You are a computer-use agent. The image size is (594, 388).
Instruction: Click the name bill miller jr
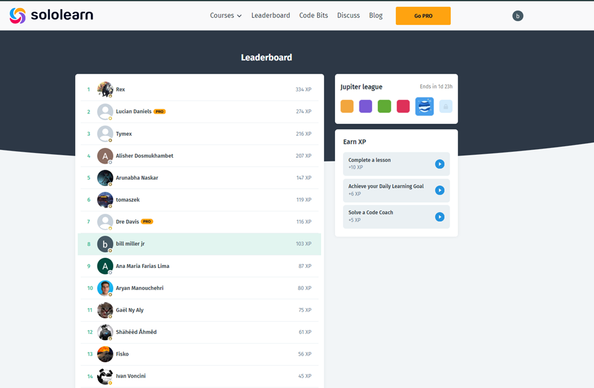(x=130, y=244)
